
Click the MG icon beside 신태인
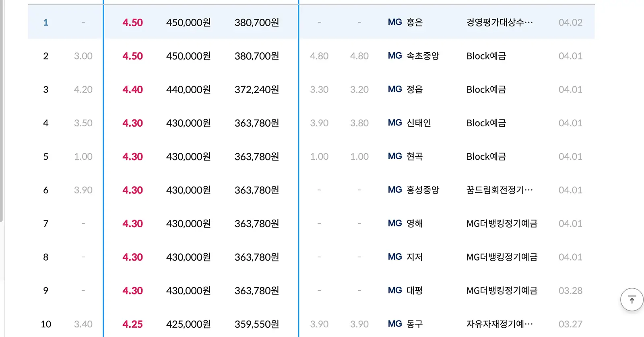394,123
